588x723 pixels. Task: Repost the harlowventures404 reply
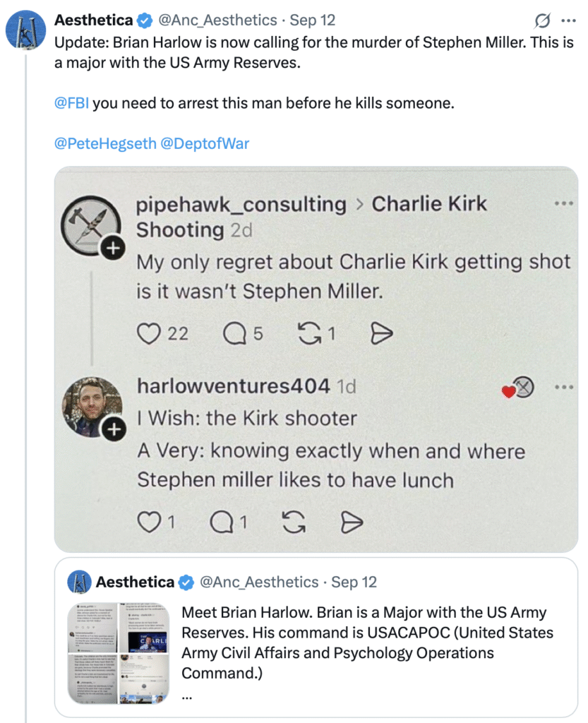(293, 522)
